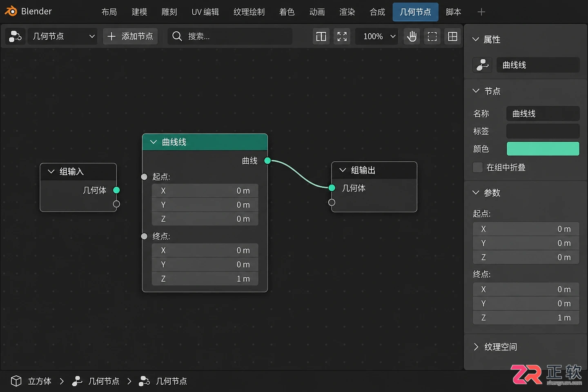Click the node icon beside 曲线线 in properties
The width and height of the screenshot is (588, 392).
coord(482,65)
